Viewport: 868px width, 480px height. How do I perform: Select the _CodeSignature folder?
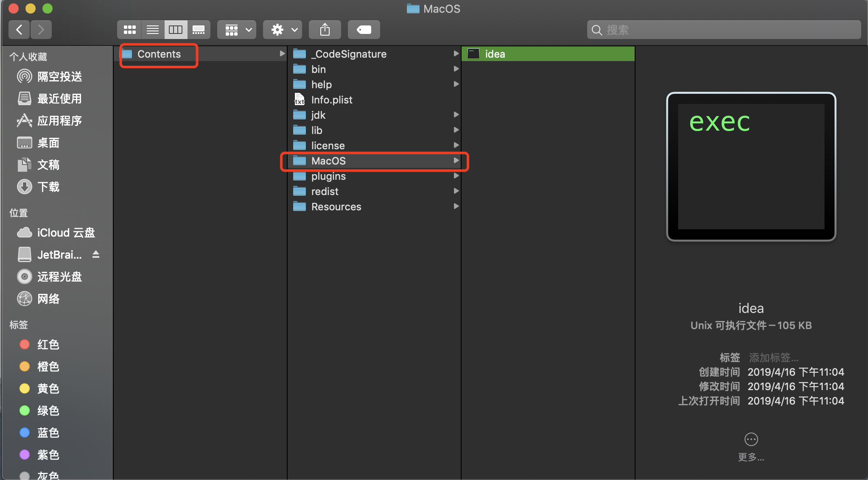point(374,54)
